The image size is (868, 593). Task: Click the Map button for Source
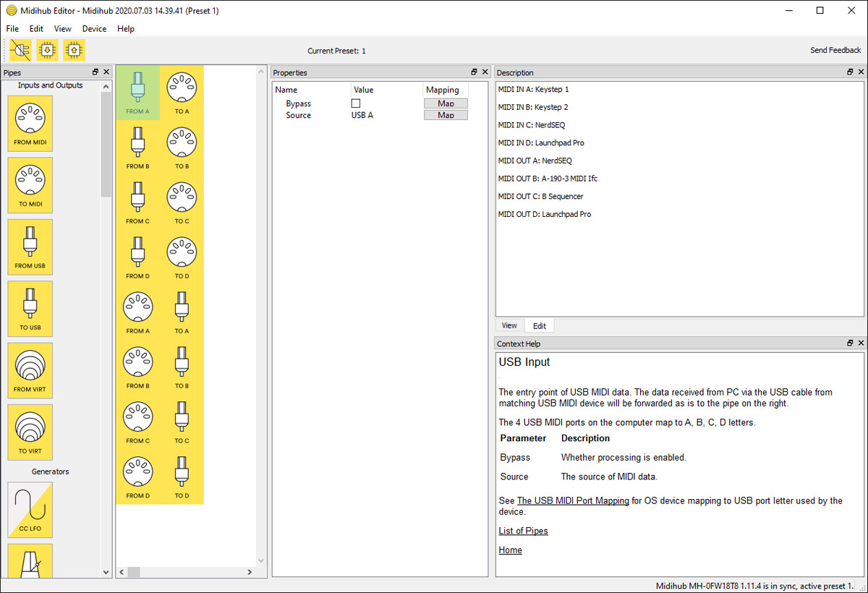pos(446,116)
